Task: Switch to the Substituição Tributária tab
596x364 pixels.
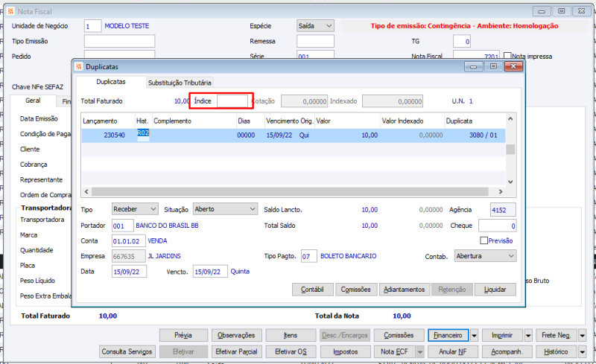Action: coord(180,83)
